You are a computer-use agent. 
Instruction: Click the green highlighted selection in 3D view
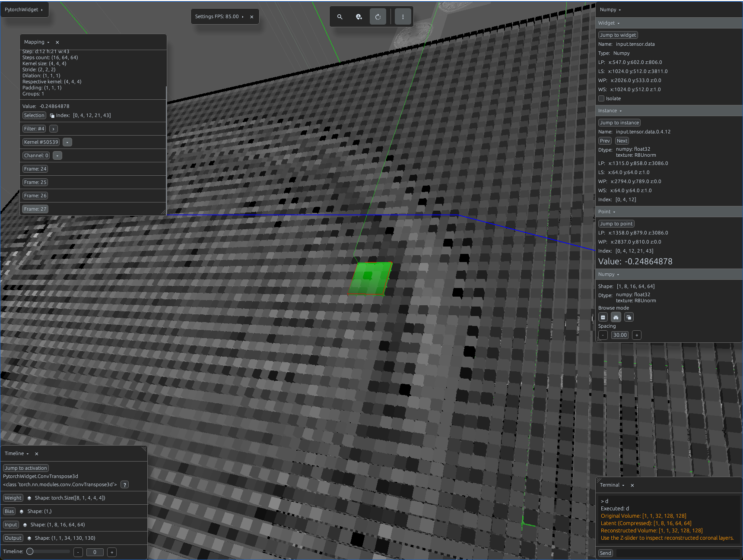tap(369, 279)
